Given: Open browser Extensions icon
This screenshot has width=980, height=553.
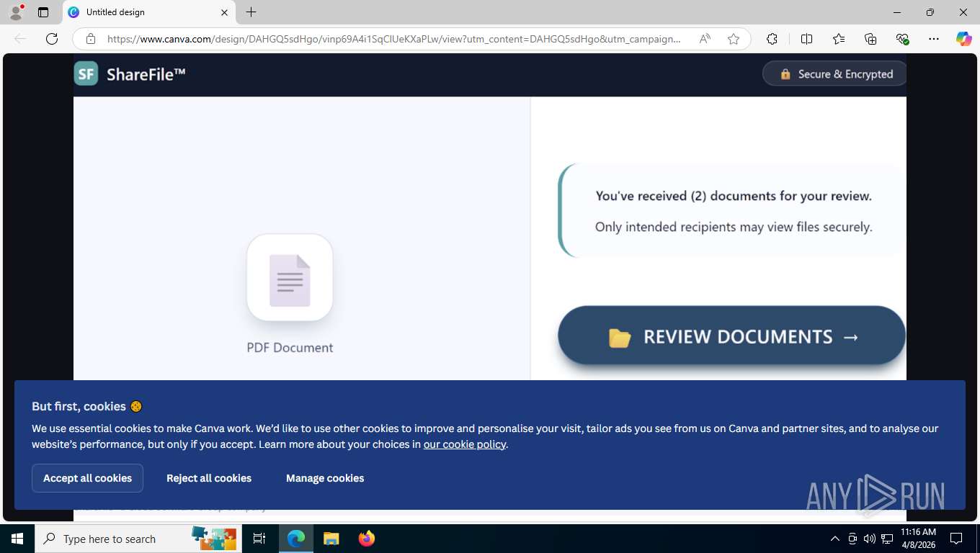Looking at the screenshot, I should point(772,39).
